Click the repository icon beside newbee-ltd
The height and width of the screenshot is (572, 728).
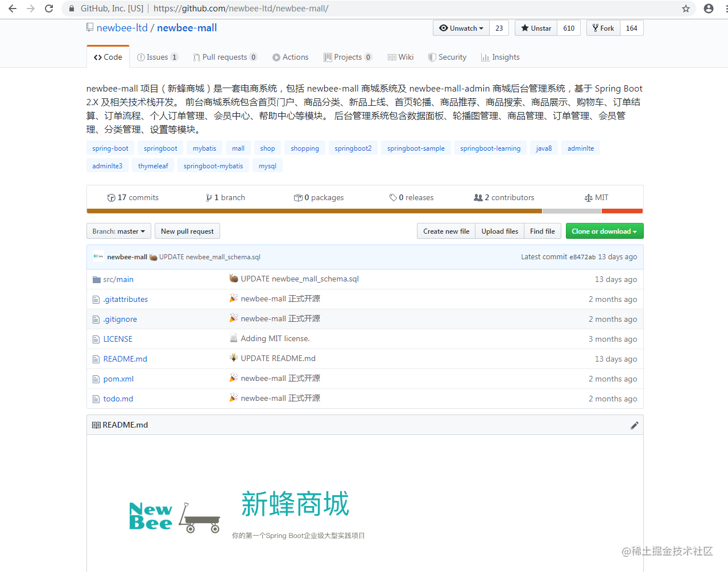(90, 28)
